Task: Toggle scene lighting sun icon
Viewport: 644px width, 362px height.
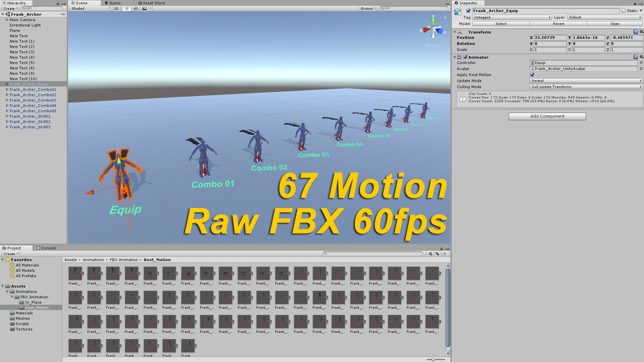Action: tap(127, 9)
